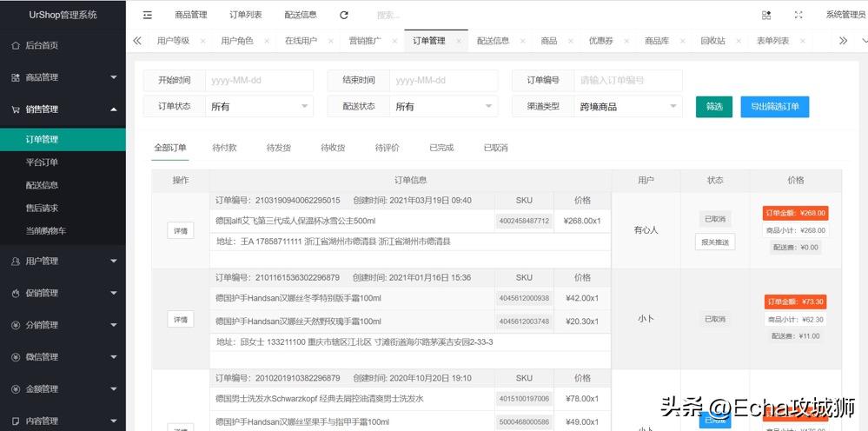This screenshot has width=868, height=431.
Task: Collapse 销售管理 sidebar menu
Action: click(63, 109)
